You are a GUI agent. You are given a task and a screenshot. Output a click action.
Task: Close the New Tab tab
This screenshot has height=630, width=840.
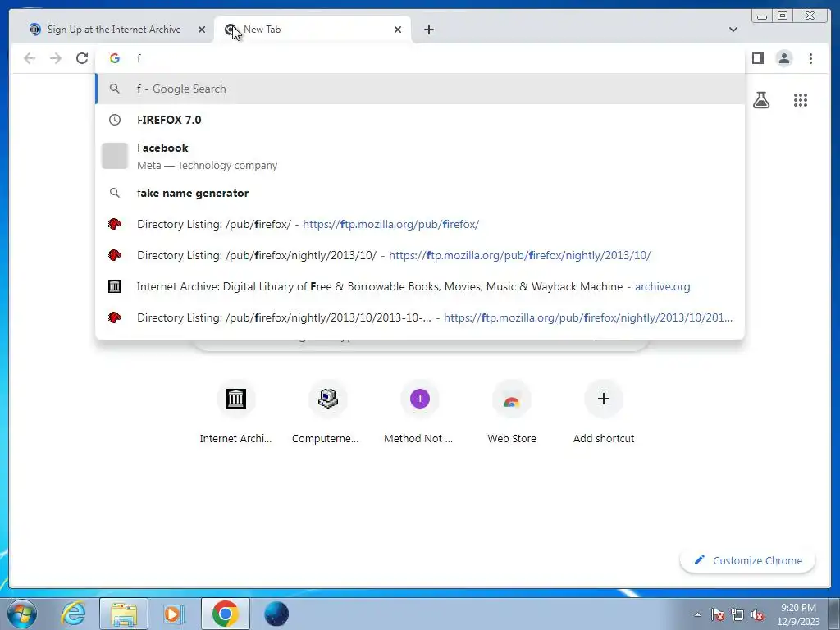[x=398, y=30]
